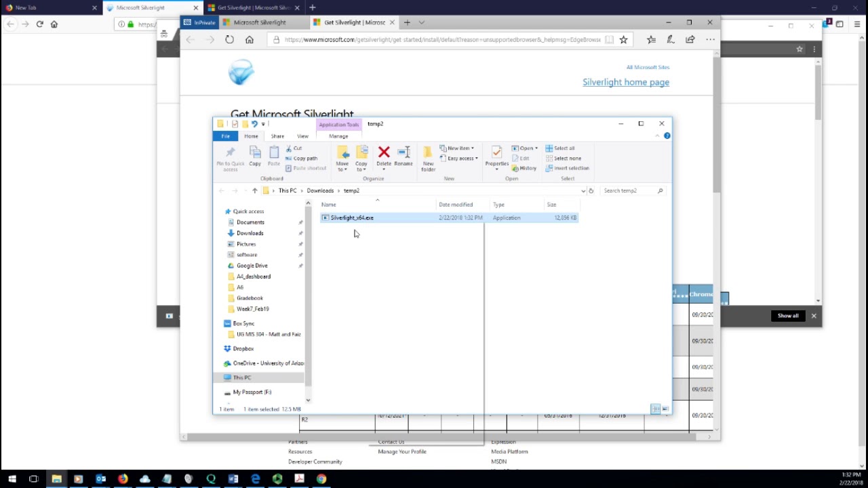Open the Windows Start menu

tap(12, 479)
